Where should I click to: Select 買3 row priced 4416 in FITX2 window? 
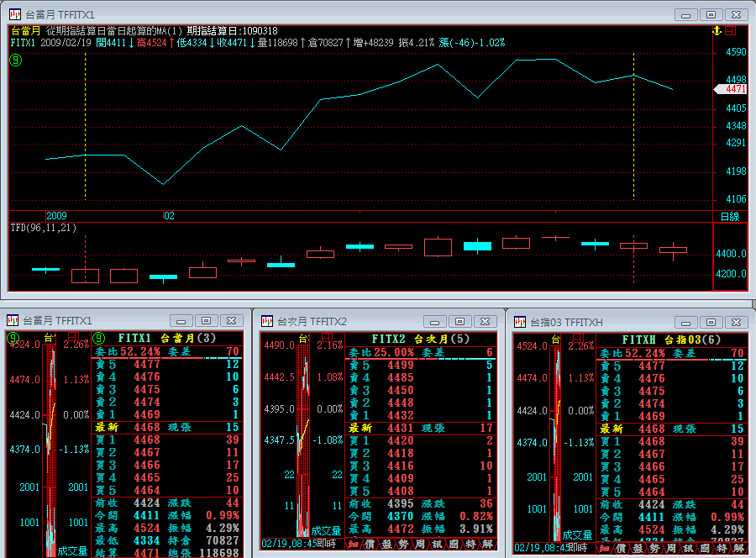[x=421, y=466]
